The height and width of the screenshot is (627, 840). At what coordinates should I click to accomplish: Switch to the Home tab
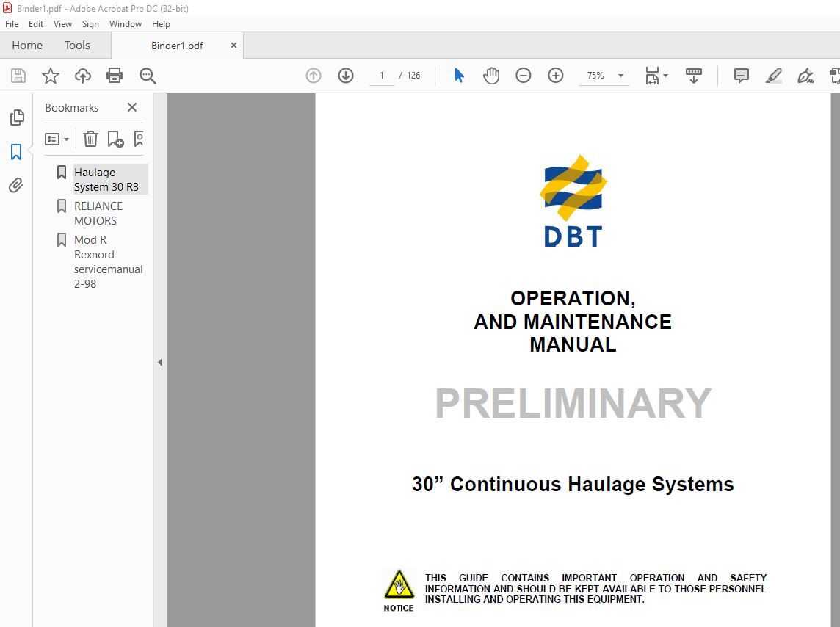pyautogui.click(x=27, y=46)
